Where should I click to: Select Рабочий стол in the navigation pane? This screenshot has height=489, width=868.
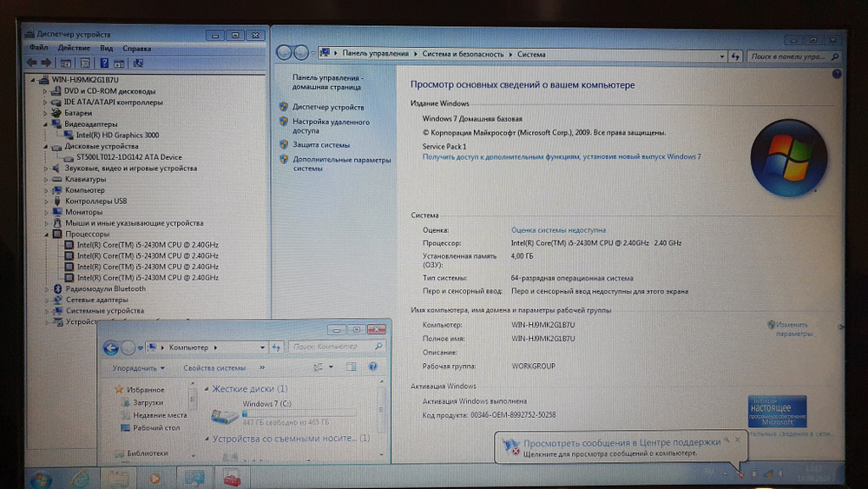(156, 428)
